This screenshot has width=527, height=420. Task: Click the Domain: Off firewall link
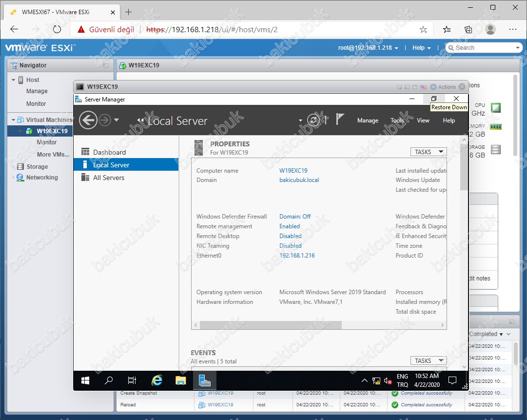click(x=295, y=217)
